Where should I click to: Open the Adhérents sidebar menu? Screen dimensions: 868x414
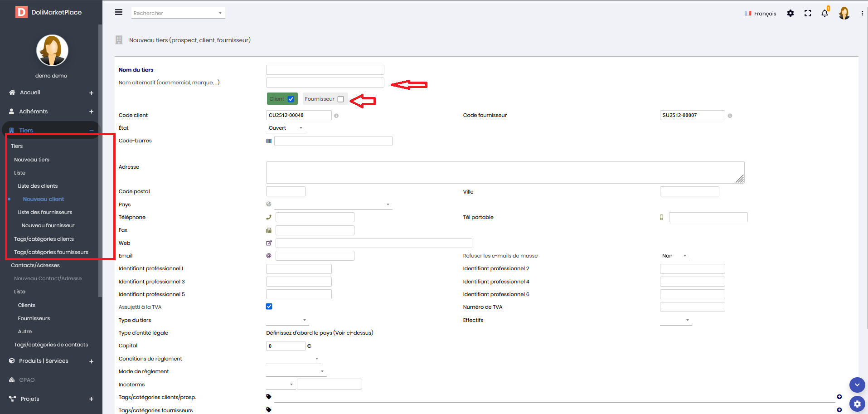pos(33,112)
